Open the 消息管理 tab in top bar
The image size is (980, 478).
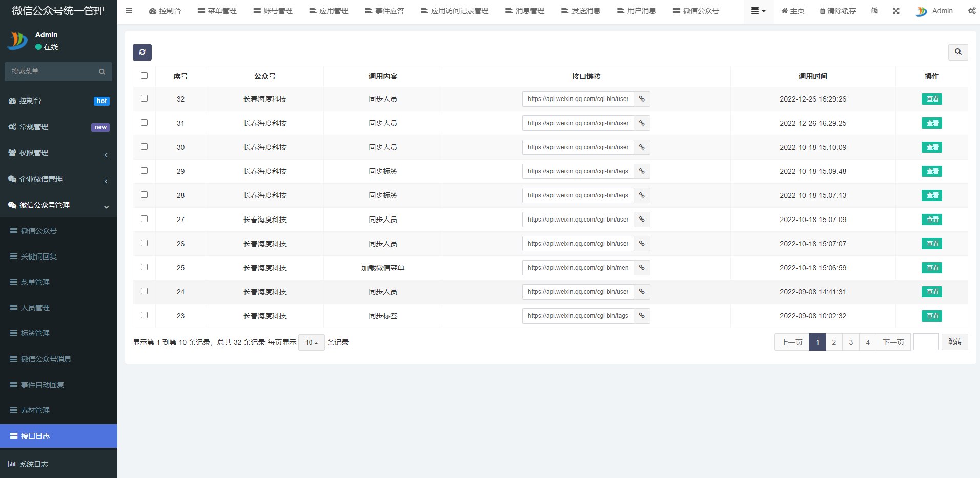pos(525,11)
